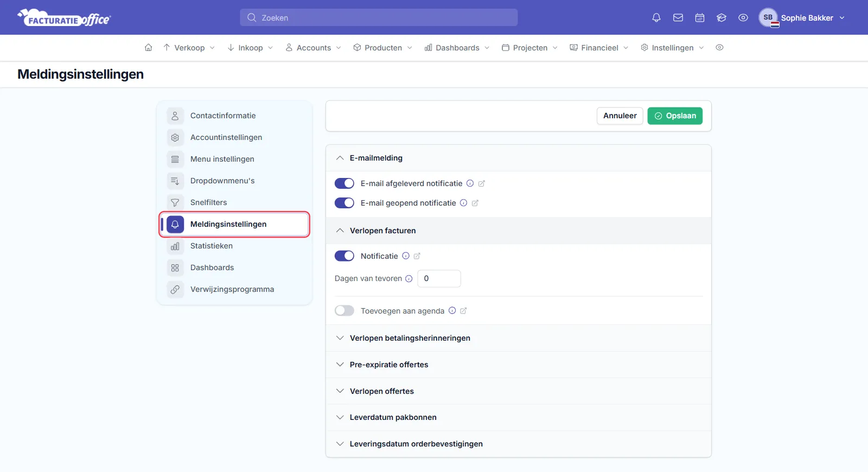Viewport: 868px width, 472px height.
Task: Open external link icon for Toevoegen aan agenda
Action: (463, 311)
